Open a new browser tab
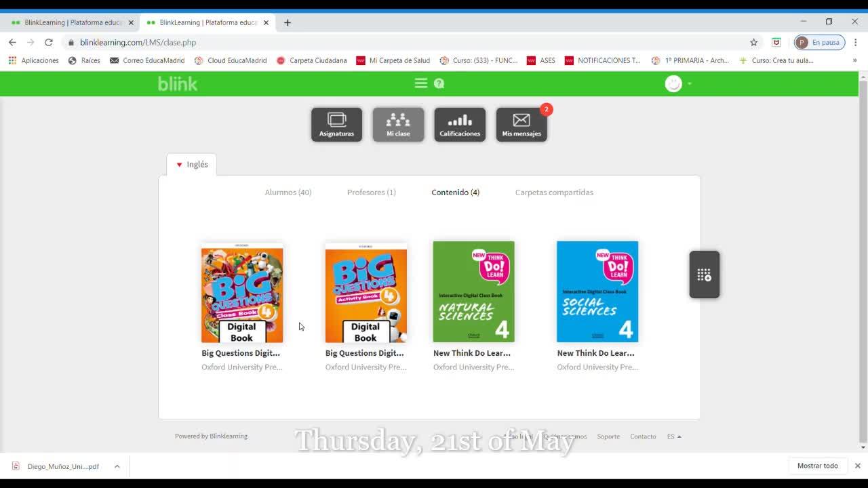This screenshot has width=868, height=488. click(288, 22)
